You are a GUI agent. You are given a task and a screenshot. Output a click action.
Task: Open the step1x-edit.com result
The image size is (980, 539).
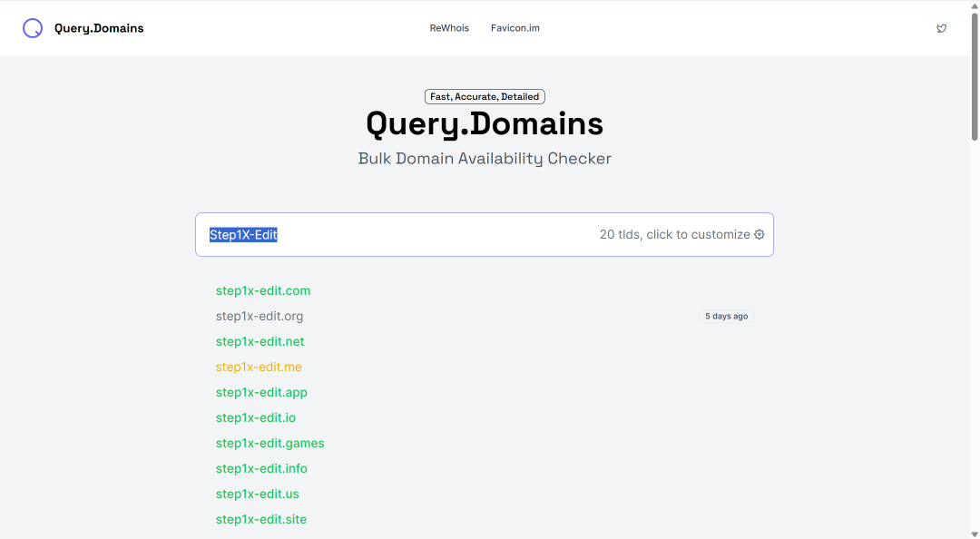coord(263,290)
